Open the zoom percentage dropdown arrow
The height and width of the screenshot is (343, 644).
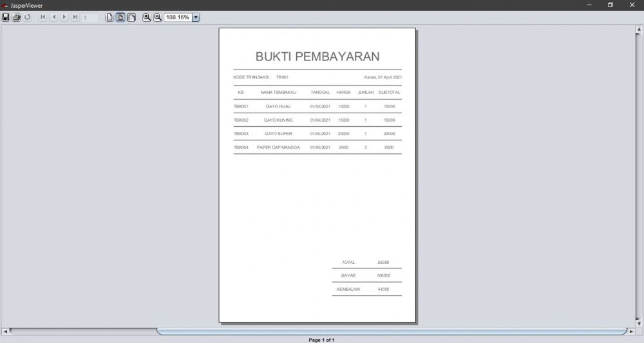196,17
